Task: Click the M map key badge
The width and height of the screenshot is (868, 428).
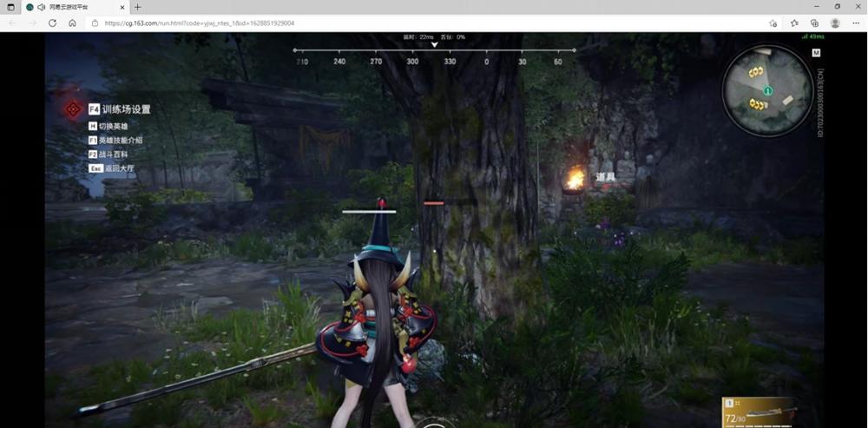Action: tap(816, 53)
